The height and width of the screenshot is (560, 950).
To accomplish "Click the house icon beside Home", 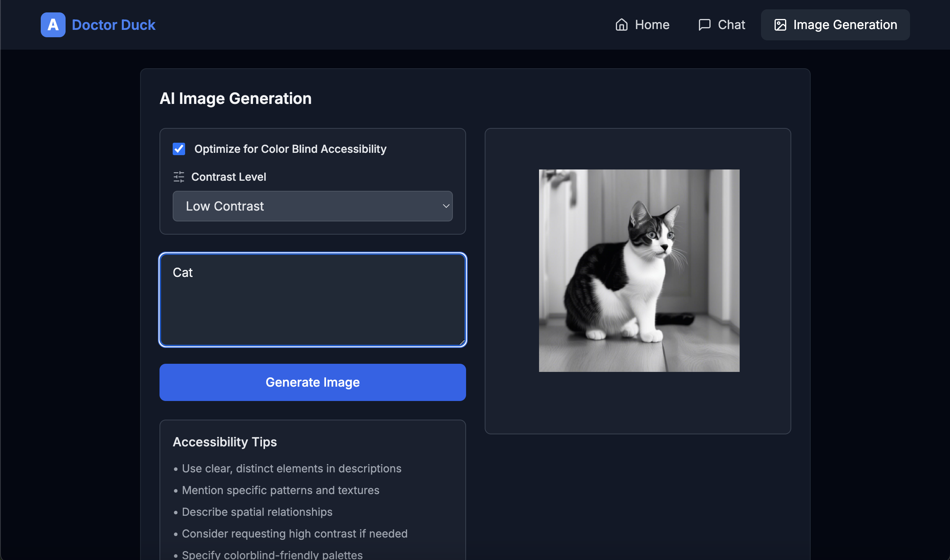I will click(x=621, y=25).
